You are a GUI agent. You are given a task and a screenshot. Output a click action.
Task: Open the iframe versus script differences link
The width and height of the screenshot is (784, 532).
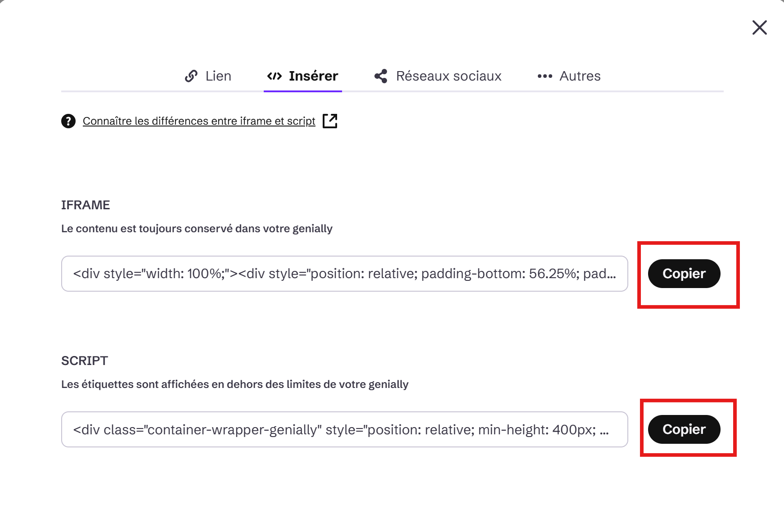pyautogui.click(x=199, y=121)
